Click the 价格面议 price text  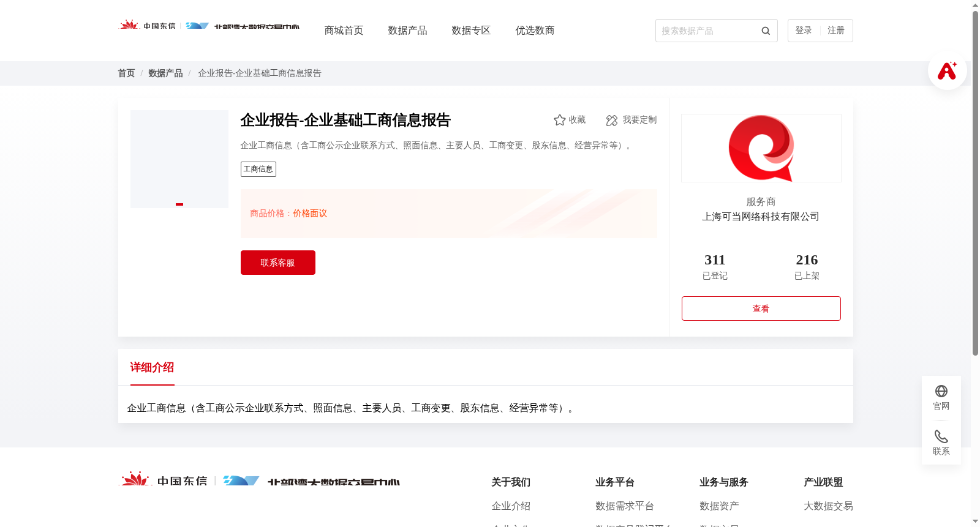pyautogui.click(x=310, y=214)
